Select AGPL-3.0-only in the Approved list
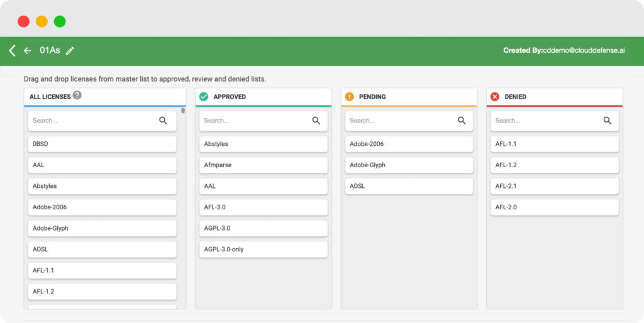644x323 pixels. (263, 249)
